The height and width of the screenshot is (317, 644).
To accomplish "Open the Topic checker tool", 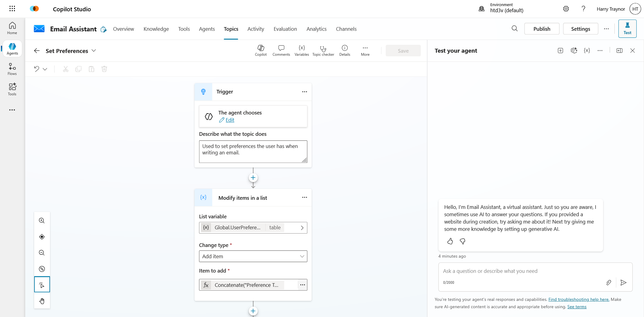I will click(x=323, y=51).
